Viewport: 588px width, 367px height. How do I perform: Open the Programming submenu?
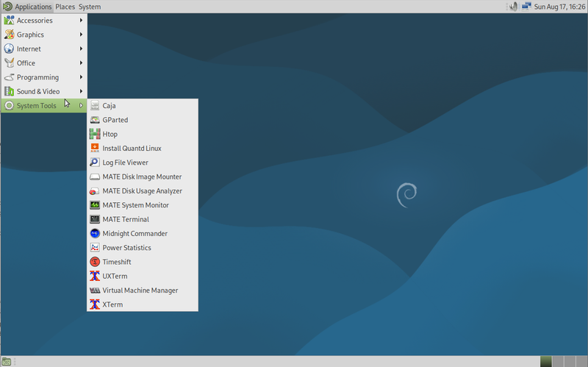pos(44,78)
